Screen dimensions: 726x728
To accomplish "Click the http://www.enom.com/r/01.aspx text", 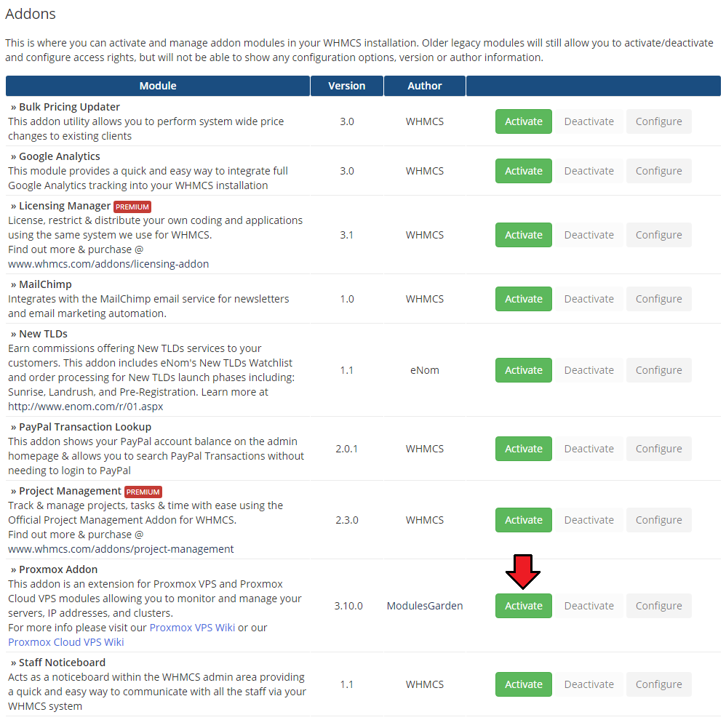I will pos(85,407).
